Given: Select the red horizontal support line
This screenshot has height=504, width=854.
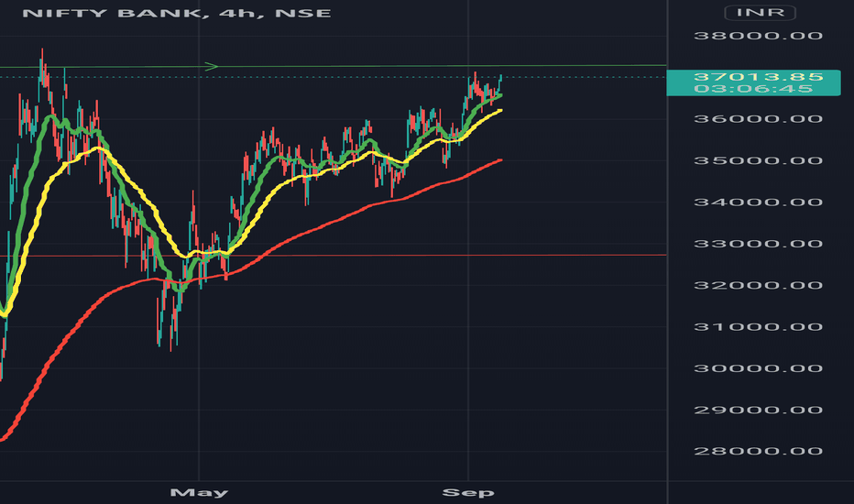Looking at the screenshot, I should 334,255.
